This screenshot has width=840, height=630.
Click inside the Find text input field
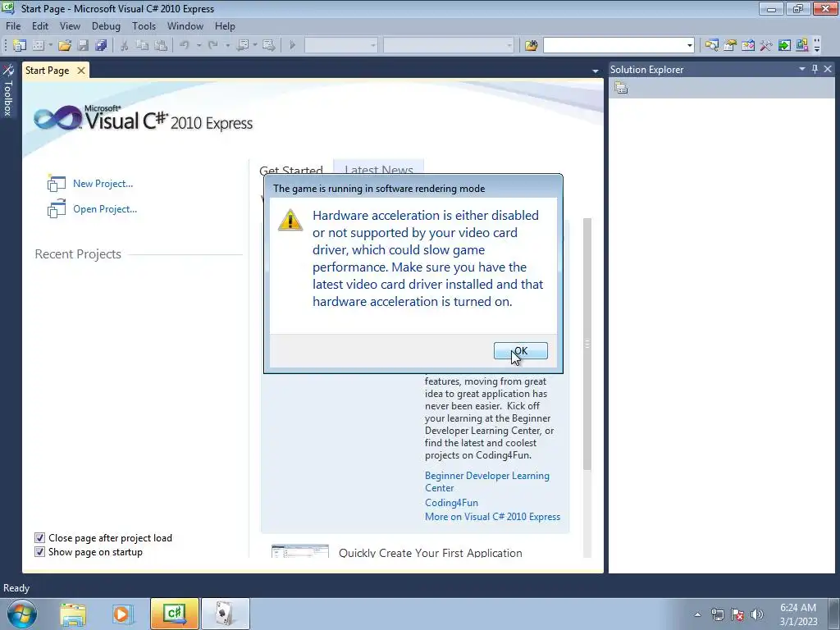(614, 46)
